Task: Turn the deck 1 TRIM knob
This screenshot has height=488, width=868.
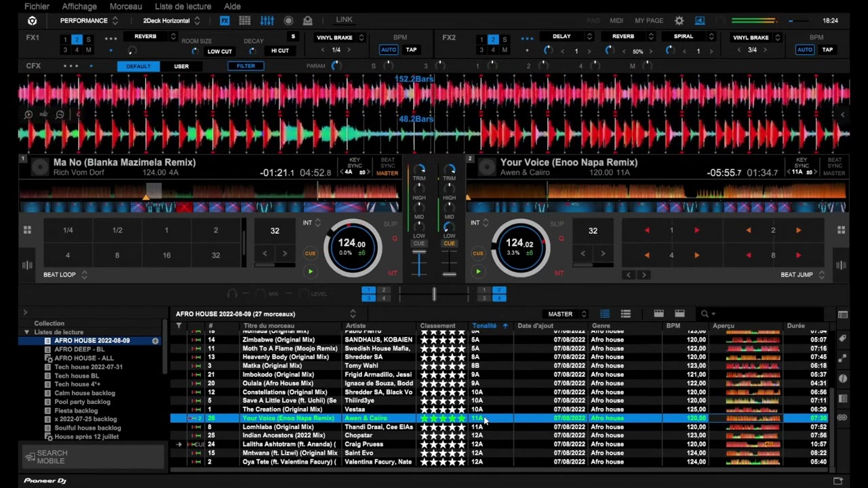Action: click(420, 169)
